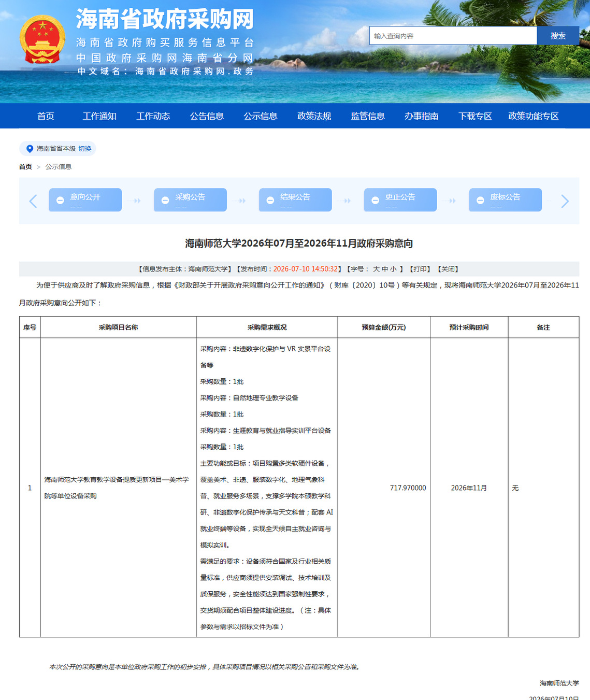Click the sequence number 1 cell
590x700 pixels.
pos(30,488)
